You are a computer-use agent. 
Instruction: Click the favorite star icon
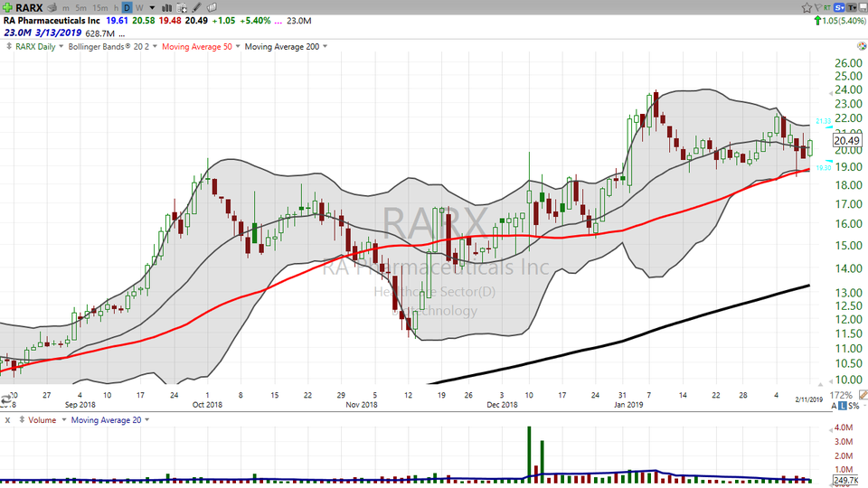click(x=807, y=7)
